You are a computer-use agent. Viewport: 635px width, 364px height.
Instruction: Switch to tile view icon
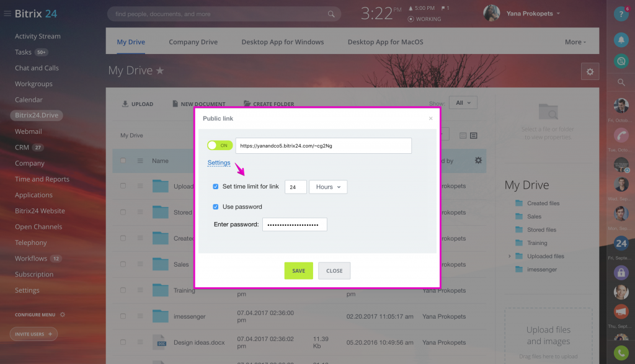pos(463,136)
